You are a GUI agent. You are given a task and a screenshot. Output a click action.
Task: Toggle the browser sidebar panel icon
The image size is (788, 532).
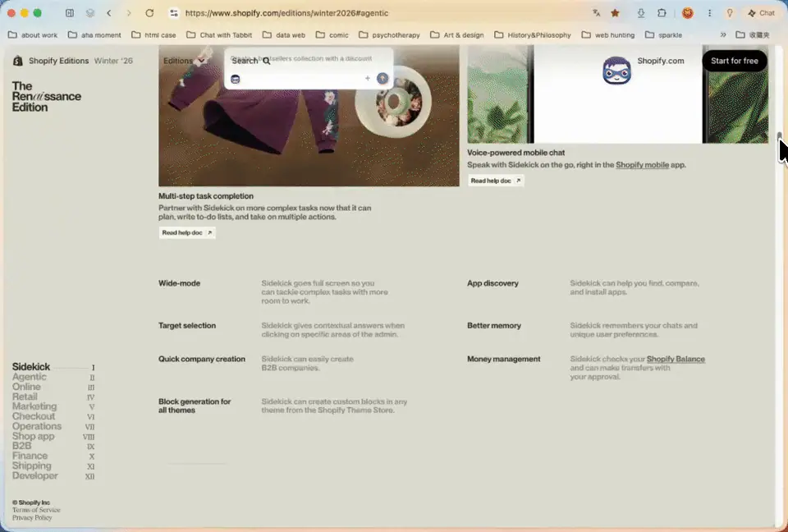tap(70, 13)
